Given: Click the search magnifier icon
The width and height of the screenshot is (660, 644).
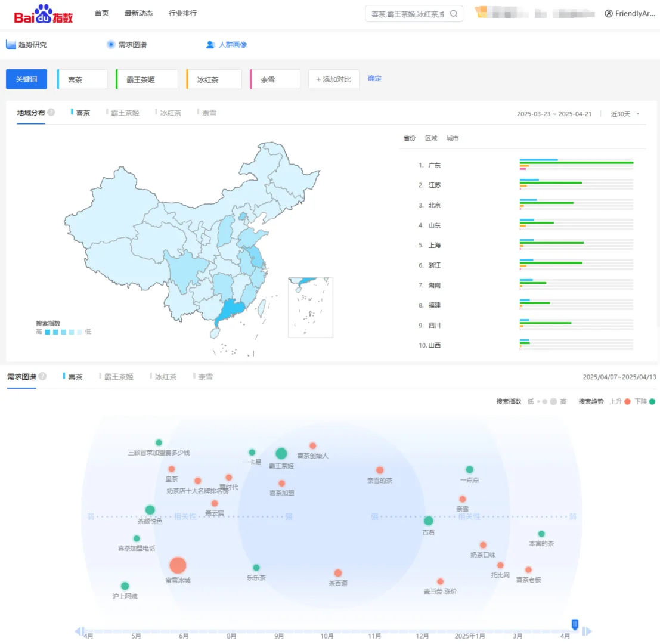Looking at the screenshot, I should pyautogui.click(x=454, y=14).
